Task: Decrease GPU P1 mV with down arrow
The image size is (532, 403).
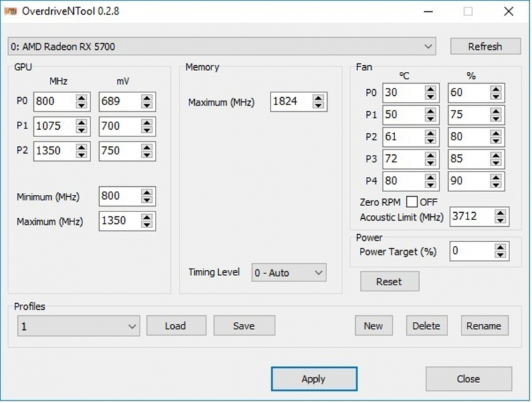Action: [147, 130]
